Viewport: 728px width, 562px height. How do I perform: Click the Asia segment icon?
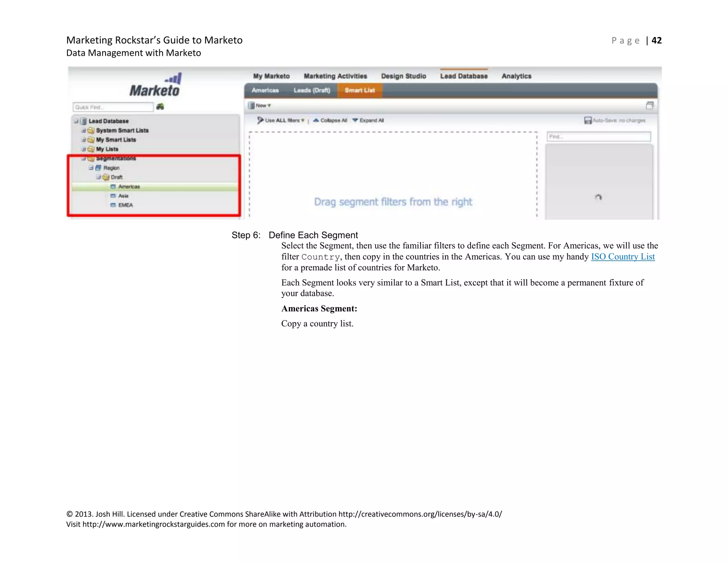click(x=113, y=196)
